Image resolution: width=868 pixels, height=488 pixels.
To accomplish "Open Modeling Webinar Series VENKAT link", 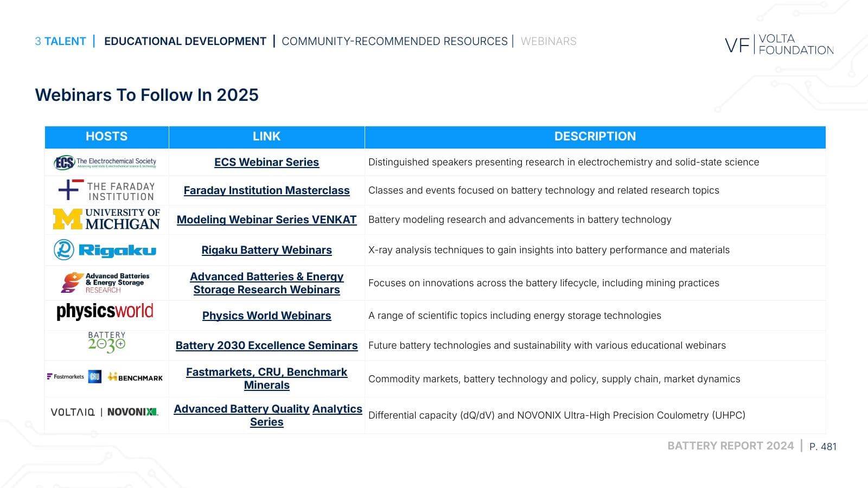I will [x=266, y=220].
